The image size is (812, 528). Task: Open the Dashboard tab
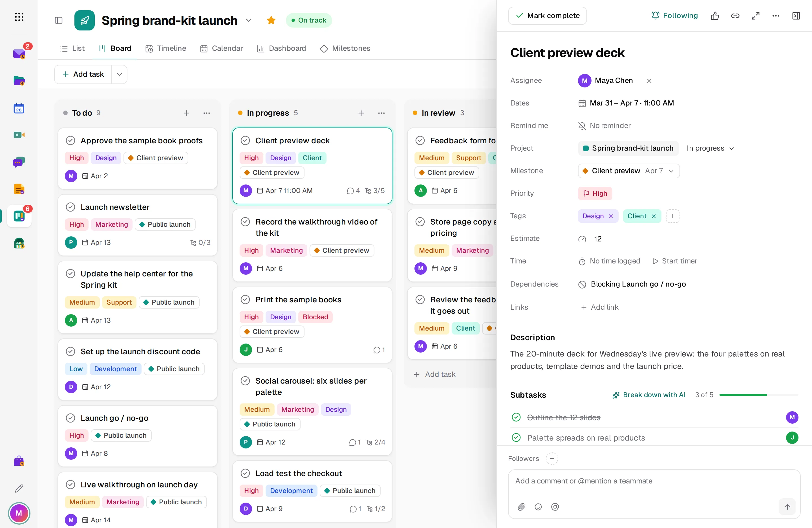tap(281, 49)
